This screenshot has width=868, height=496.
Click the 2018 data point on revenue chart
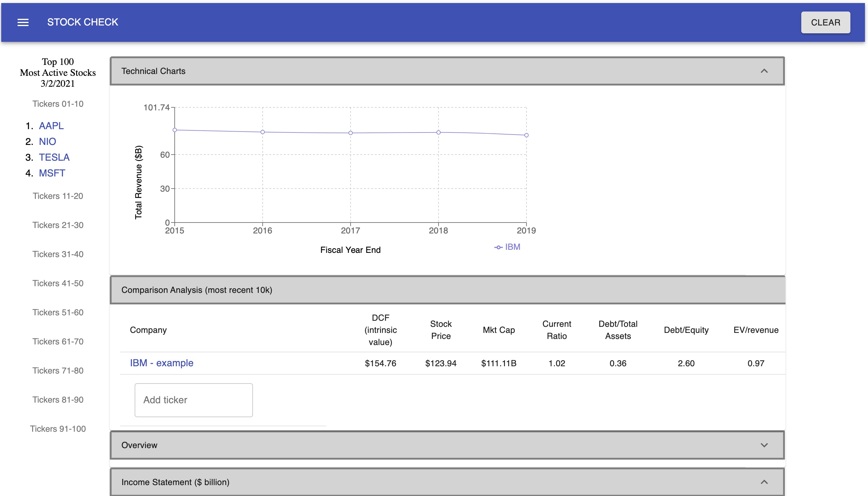tap(438, 132)
